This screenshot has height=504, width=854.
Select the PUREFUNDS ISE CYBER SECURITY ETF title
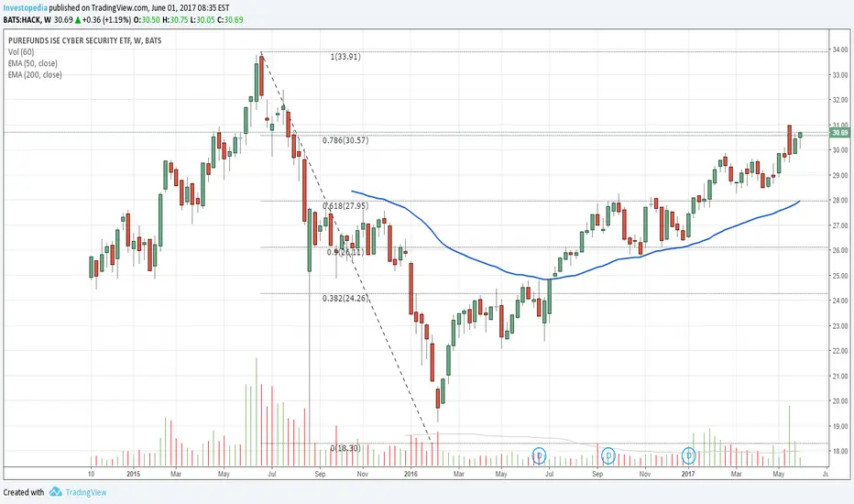(x=85, y=40)
